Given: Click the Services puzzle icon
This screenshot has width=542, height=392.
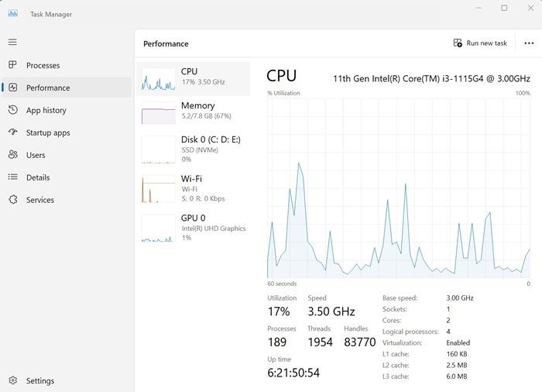Looking at the screenshot, I should coord(13,199).
